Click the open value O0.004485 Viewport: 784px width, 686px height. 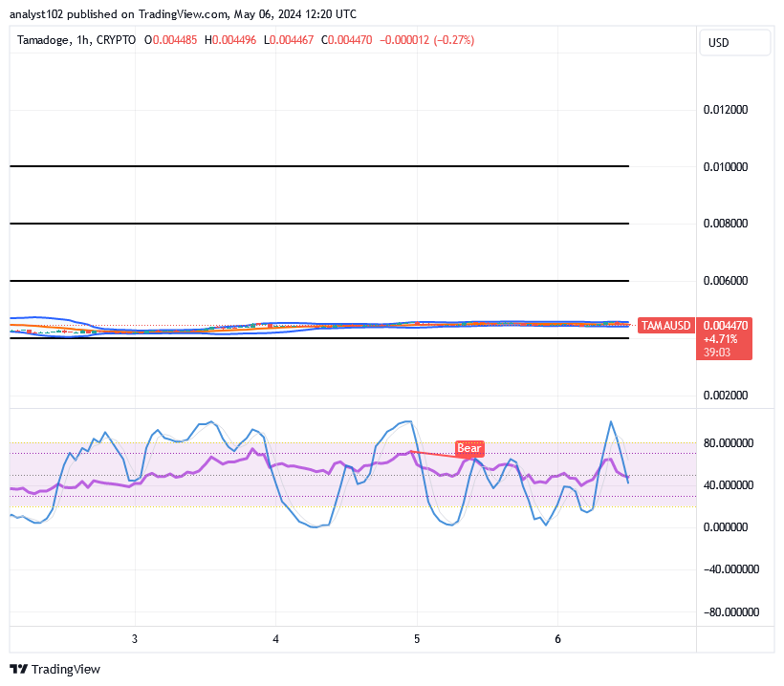coord(170,40)
